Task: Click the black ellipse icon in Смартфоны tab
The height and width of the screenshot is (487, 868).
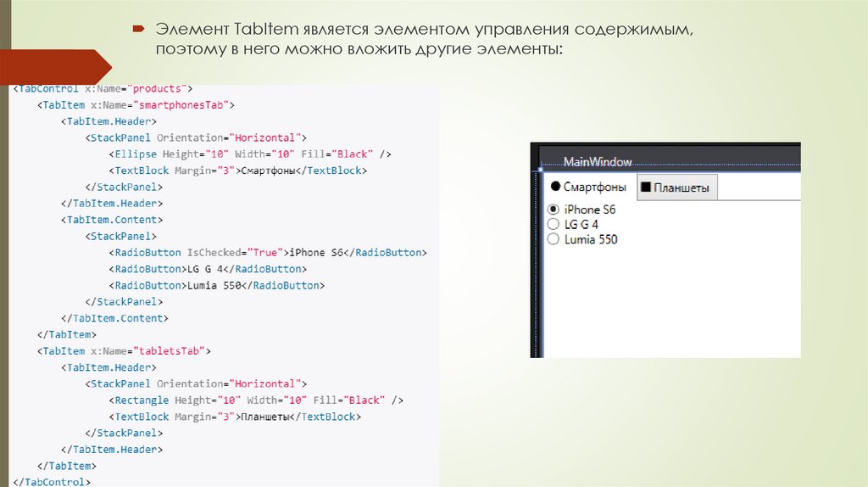Action: 556,186
